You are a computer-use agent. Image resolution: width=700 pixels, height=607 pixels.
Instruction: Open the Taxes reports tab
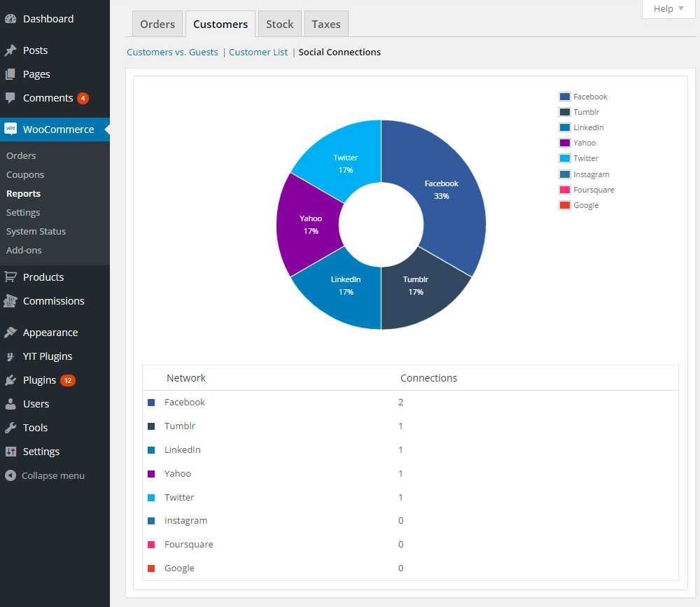(x=325, y=24)
